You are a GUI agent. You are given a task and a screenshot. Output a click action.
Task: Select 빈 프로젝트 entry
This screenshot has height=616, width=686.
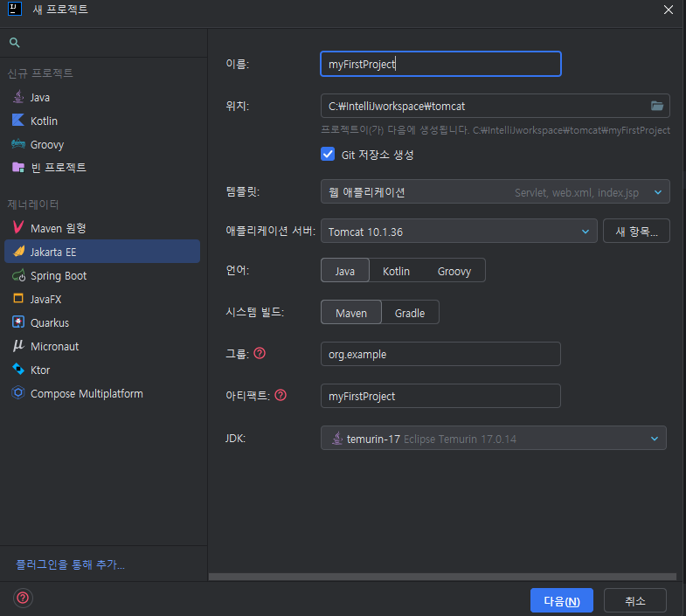102,167
